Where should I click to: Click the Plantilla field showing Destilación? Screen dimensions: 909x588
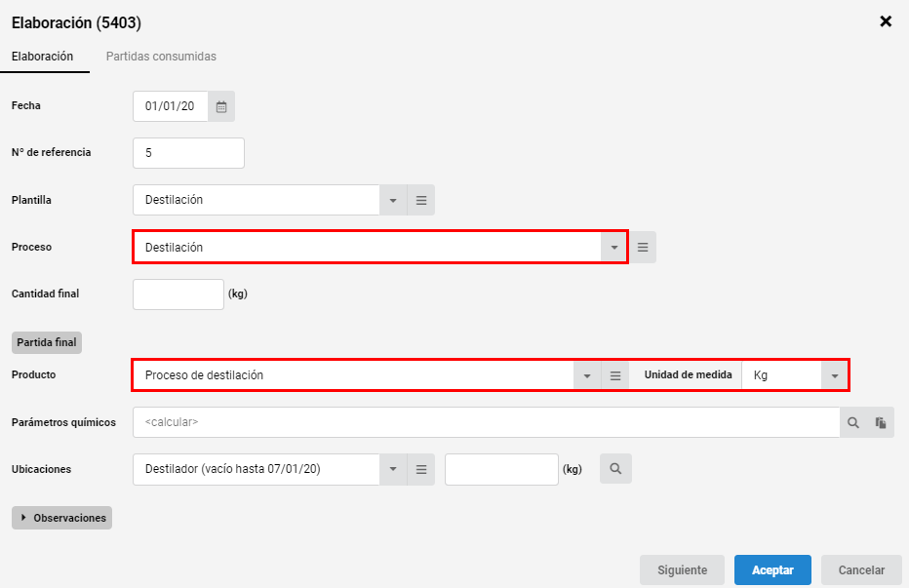(257, 200)
